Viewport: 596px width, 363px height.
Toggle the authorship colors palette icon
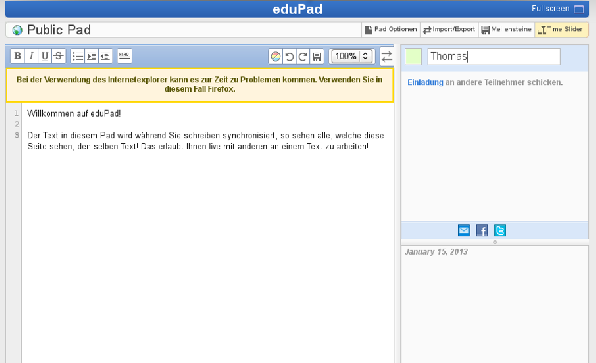pyautogui.click(x=276, y=57)
